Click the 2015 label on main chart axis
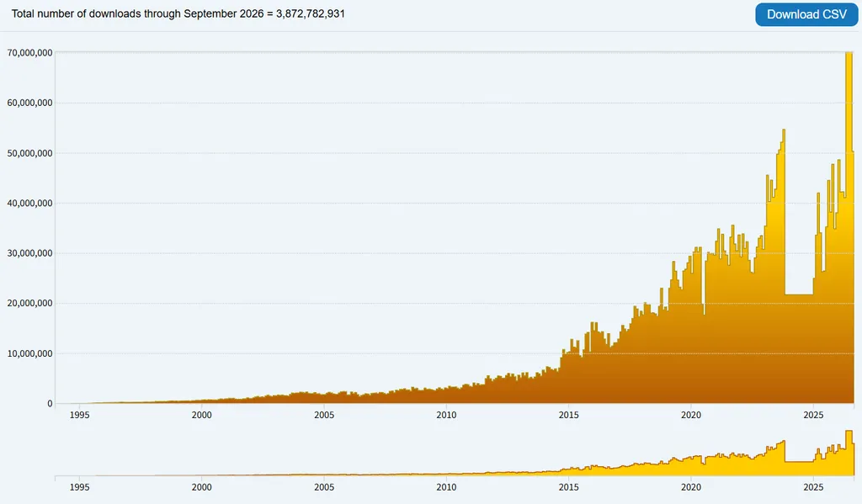 pyautogui.click(x=569, y=415)
